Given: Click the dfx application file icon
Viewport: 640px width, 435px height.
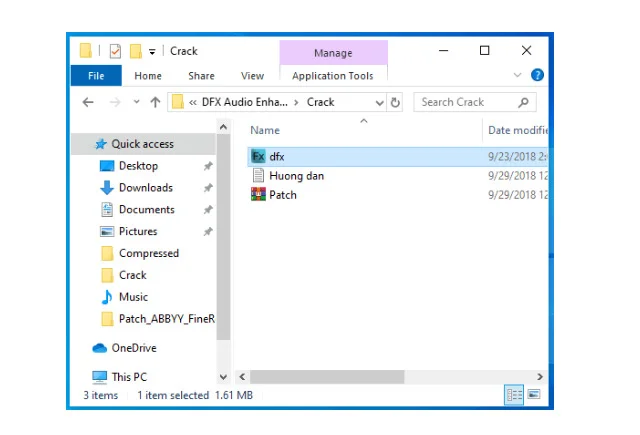Looking at the screenshot, I should 258,157.
